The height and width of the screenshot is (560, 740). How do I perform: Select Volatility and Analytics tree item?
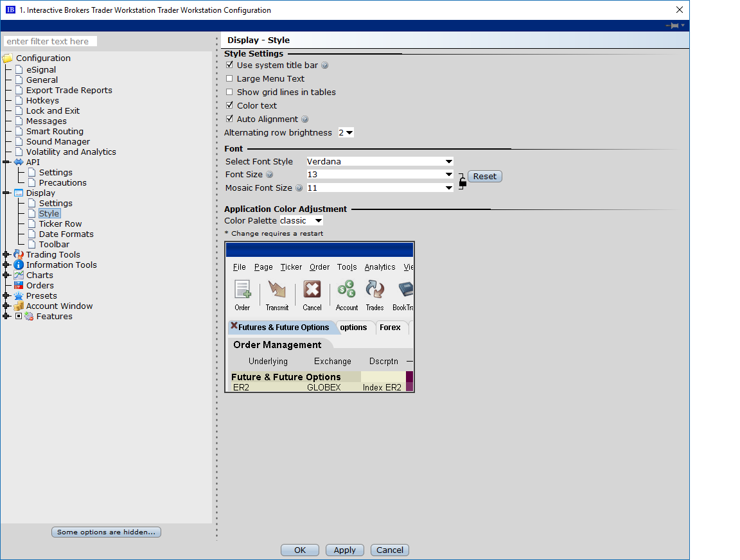pos(71,152)
